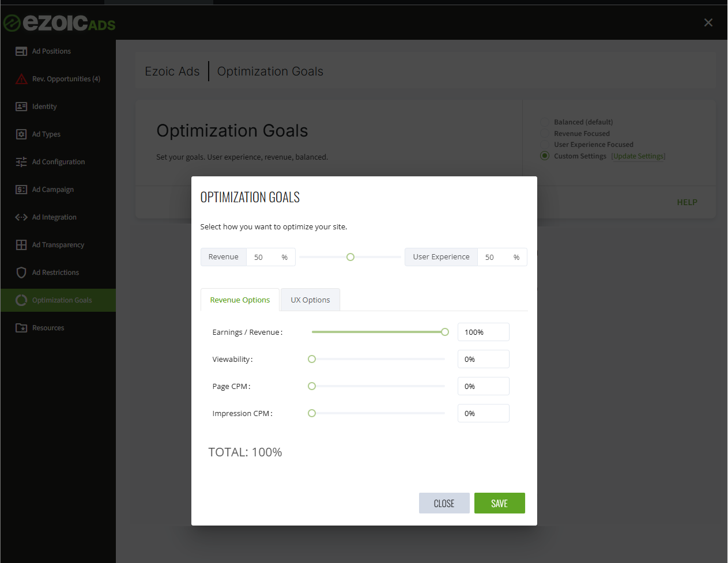Click the Identity card icon
728x563 pixels.
point(21,107)
